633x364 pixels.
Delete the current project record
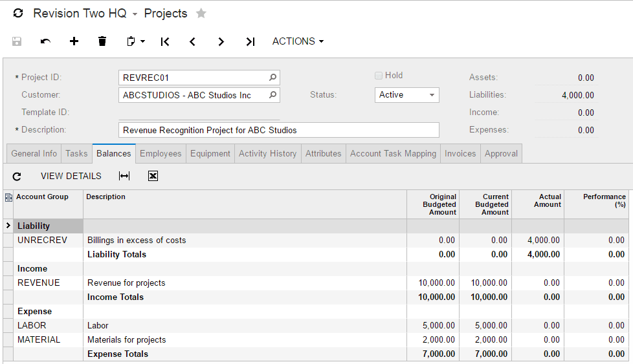tap(102, 41)
